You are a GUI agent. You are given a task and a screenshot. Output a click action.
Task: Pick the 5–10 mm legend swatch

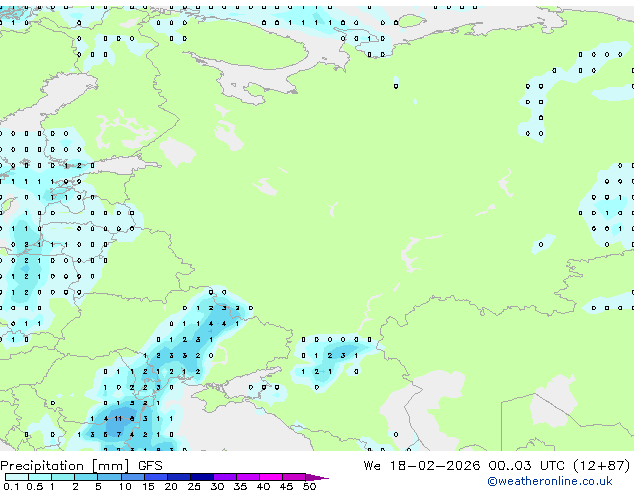(109, 477)
